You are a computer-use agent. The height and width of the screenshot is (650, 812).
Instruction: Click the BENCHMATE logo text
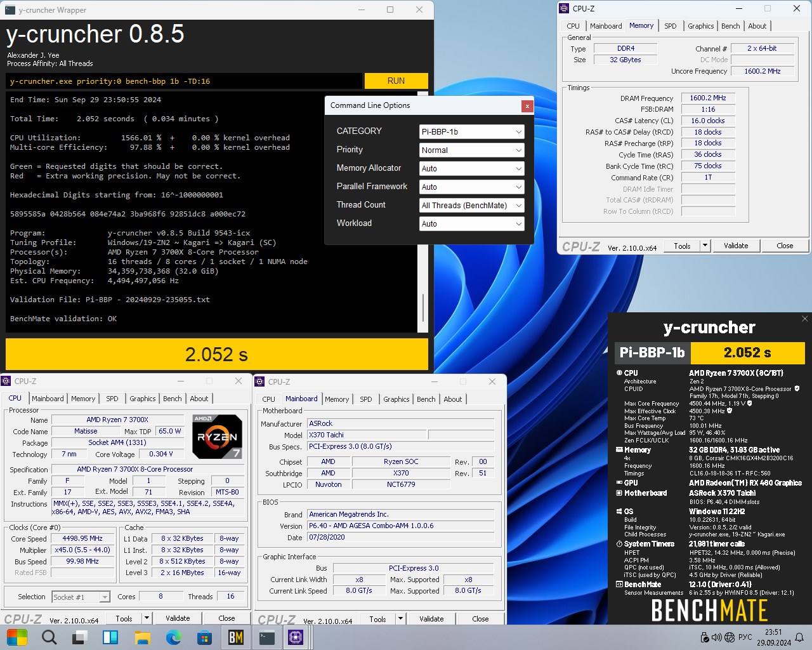click(709, 610)
